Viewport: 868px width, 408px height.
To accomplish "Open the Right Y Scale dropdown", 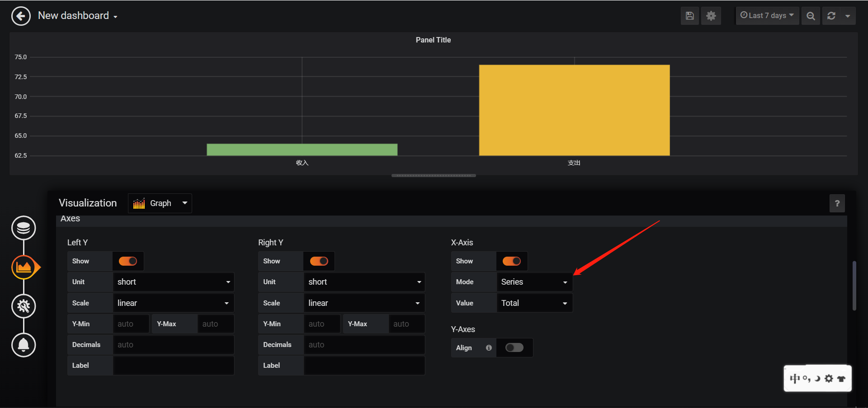I will 364,303.
